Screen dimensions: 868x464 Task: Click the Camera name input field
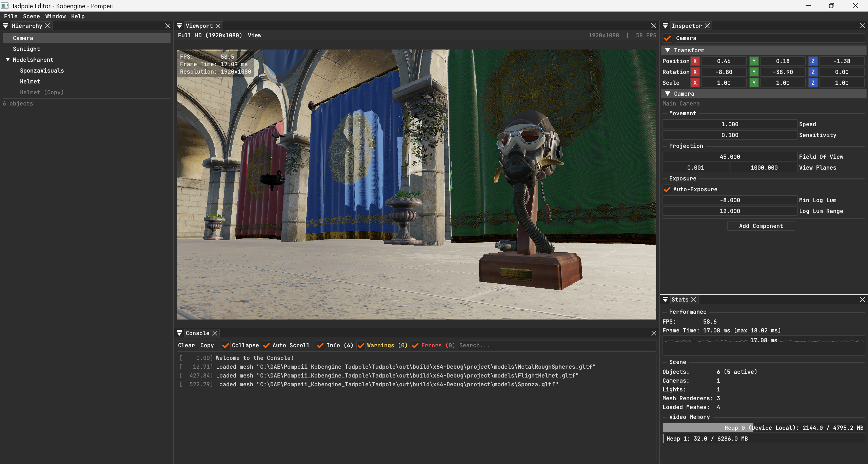pos(769,38)
